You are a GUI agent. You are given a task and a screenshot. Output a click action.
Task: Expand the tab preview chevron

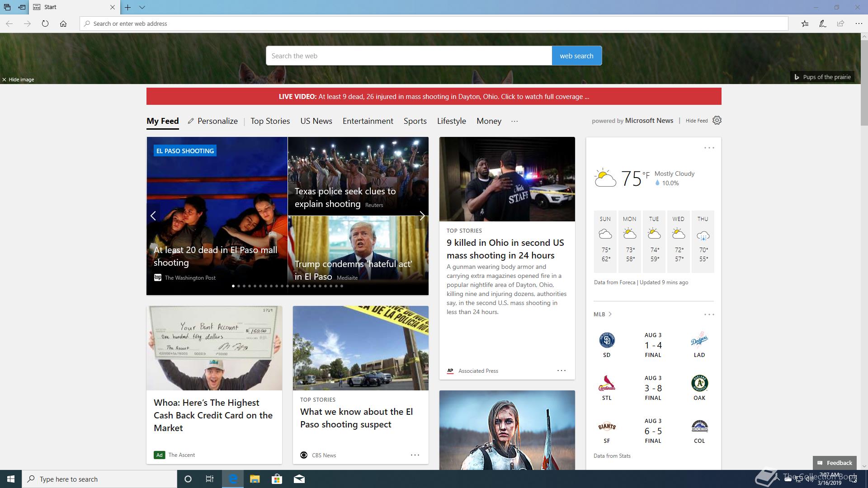point(142,7)
